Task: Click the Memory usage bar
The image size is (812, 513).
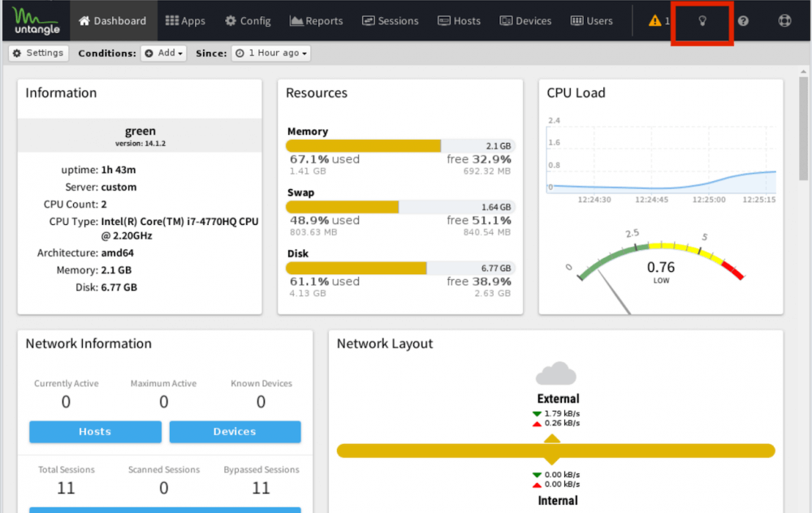Action: click(400, 146)
